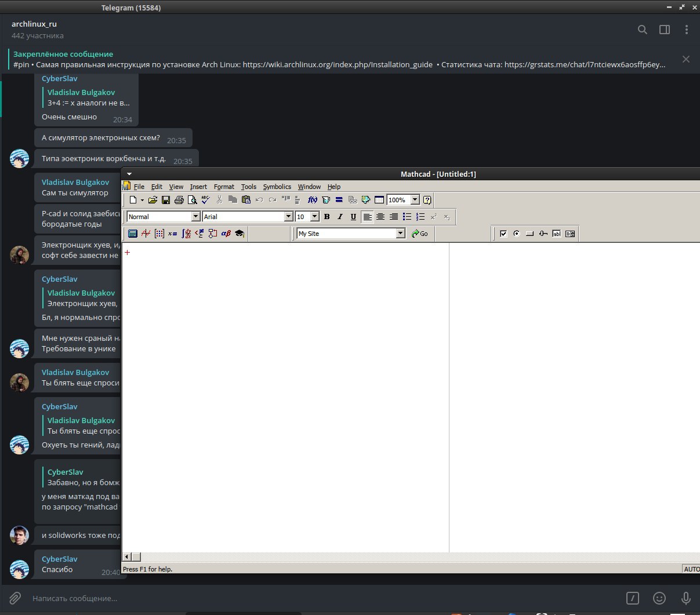Search in the Telegram chat
700x615 pixels.
pos(643,30)
